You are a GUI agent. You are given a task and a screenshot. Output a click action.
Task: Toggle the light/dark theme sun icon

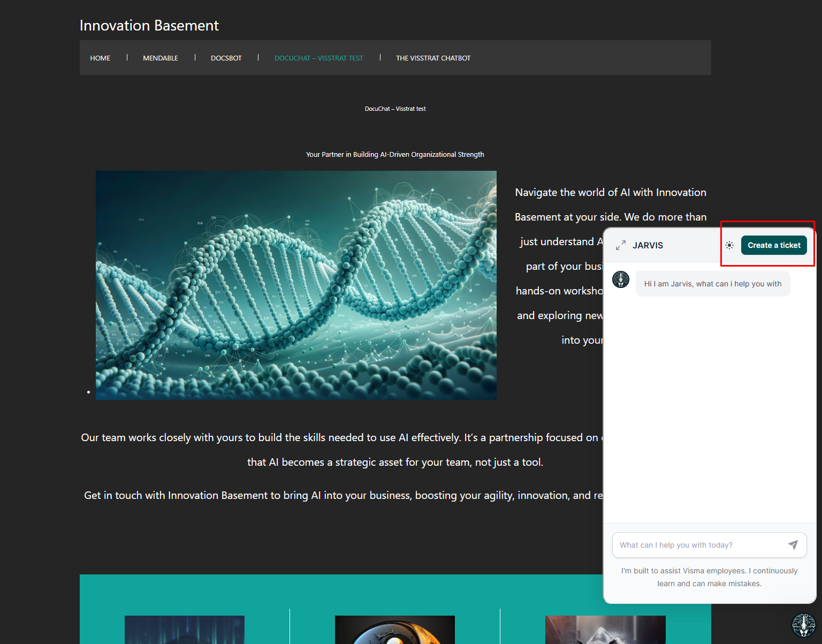(x=729, y=245)
